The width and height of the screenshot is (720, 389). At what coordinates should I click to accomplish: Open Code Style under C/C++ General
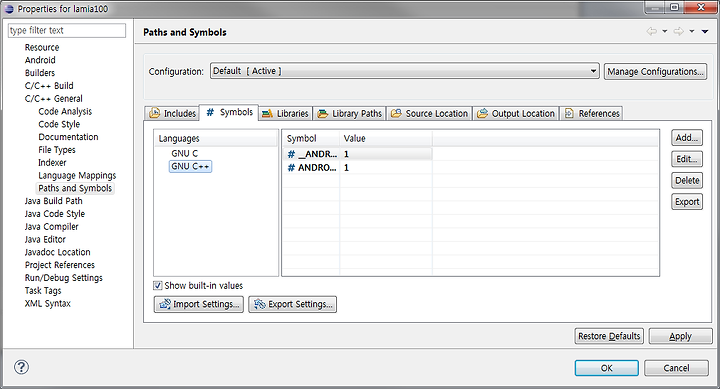point(59,124)
